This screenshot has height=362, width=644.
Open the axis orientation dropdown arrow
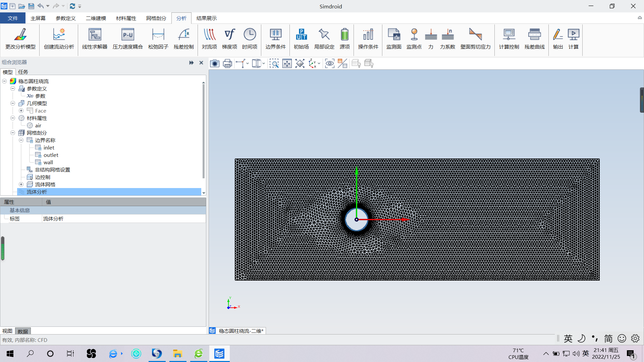pyautogui.click(x=319, y=63)
